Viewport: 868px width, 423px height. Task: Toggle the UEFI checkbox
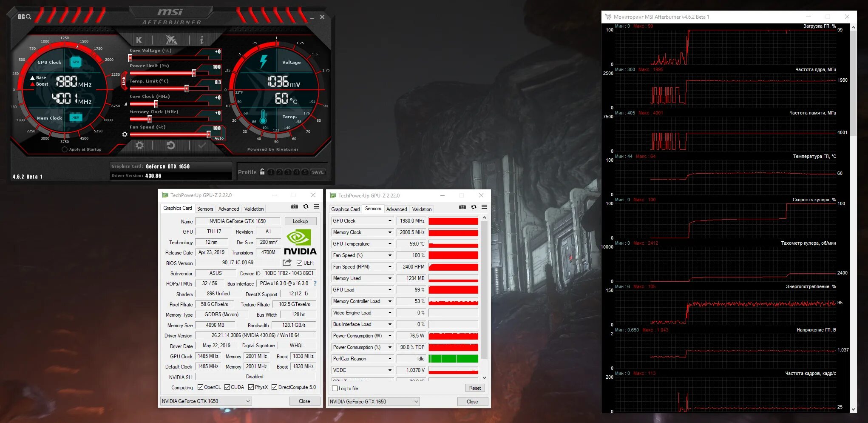[299, 263]
